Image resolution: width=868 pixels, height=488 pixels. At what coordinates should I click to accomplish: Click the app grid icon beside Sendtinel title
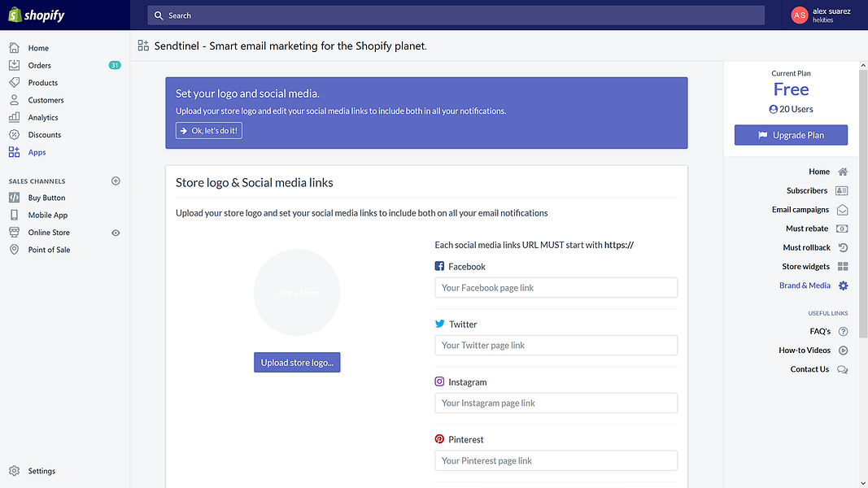point(143,46)
